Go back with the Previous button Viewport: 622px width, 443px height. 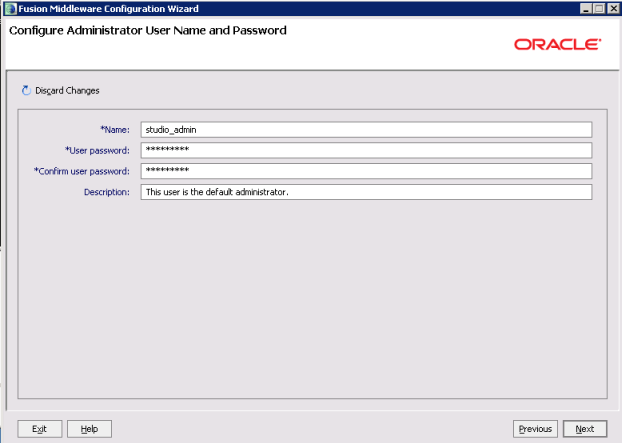pos(535,429)
